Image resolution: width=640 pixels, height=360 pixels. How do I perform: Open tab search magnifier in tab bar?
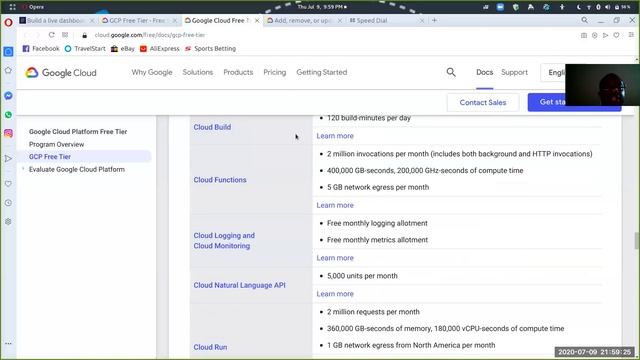pos(584,20)
